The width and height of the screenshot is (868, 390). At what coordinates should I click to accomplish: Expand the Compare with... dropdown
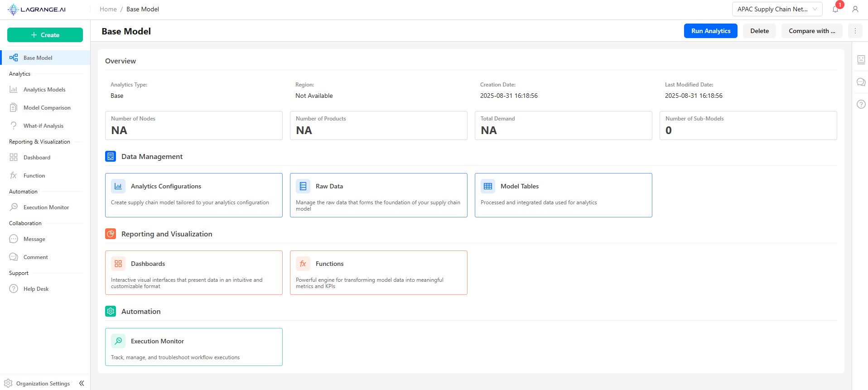pos(811,31)
